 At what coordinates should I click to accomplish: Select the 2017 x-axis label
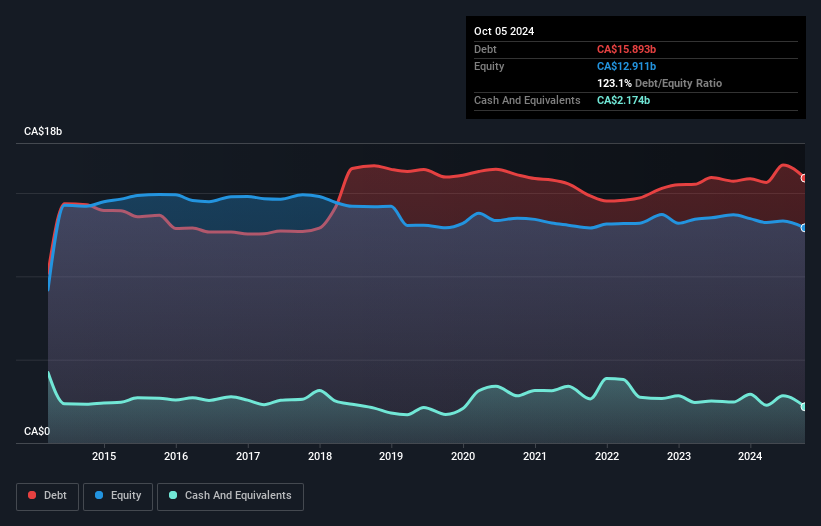(x=248, y=456)
